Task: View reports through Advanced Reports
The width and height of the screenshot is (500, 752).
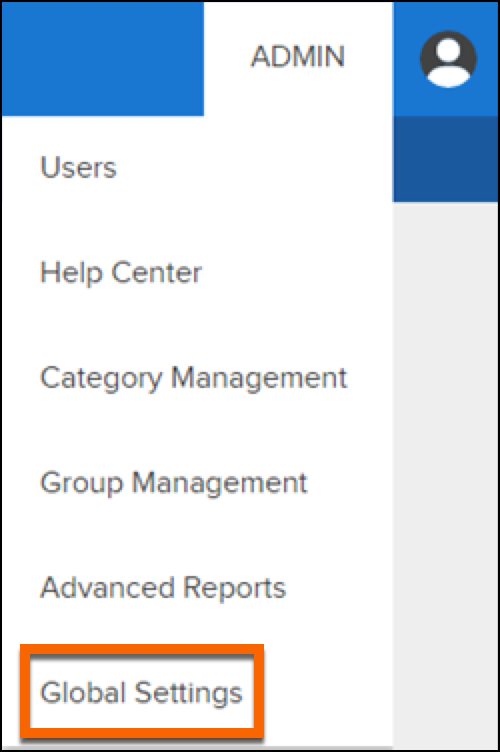Action: tap(163, 588)
